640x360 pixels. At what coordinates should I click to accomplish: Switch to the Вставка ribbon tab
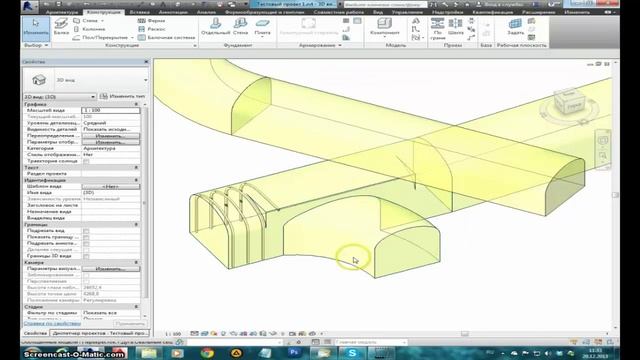point(140,12)
